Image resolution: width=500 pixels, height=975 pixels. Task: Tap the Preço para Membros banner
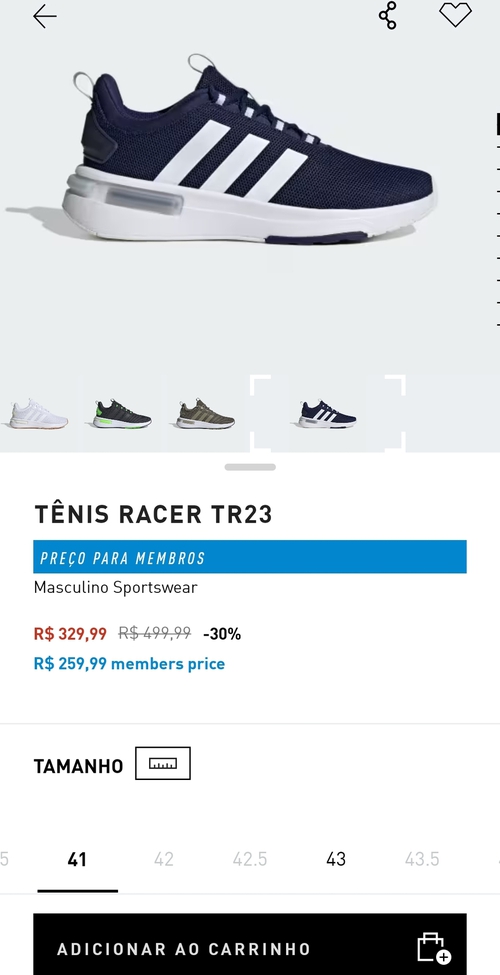(x=250, y=557)
